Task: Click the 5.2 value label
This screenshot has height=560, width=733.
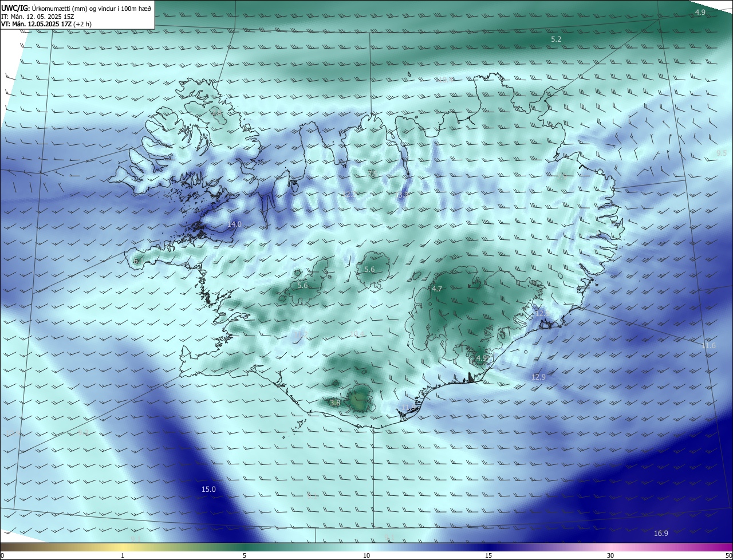Action: click(x=556, y=39)
